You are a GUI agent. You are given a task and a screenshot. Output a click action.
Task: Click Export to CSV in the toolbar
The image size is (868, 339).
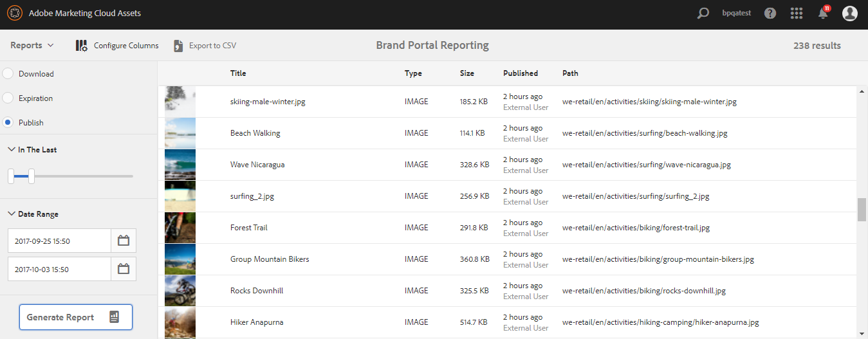pos(205,46)
